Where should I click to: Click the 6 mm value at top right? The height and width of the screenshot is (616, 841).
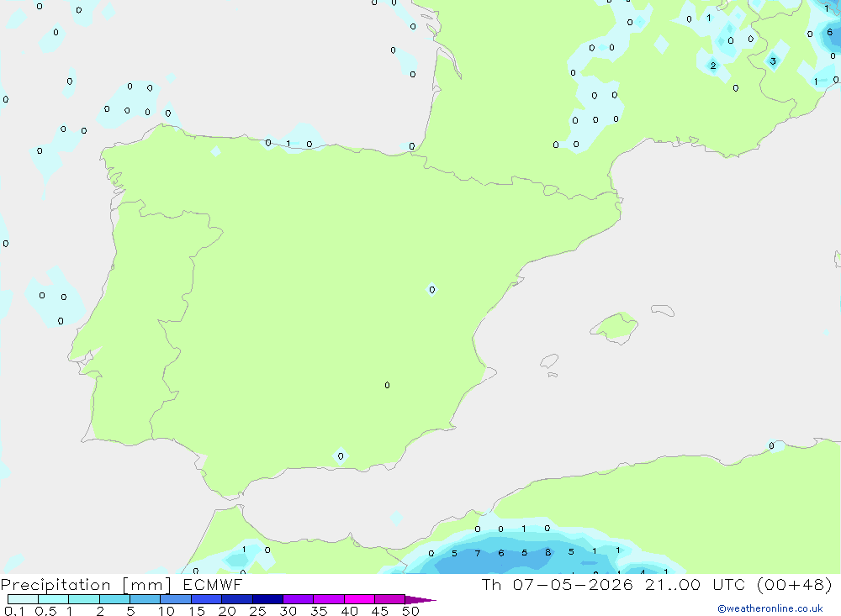(830, 32)
